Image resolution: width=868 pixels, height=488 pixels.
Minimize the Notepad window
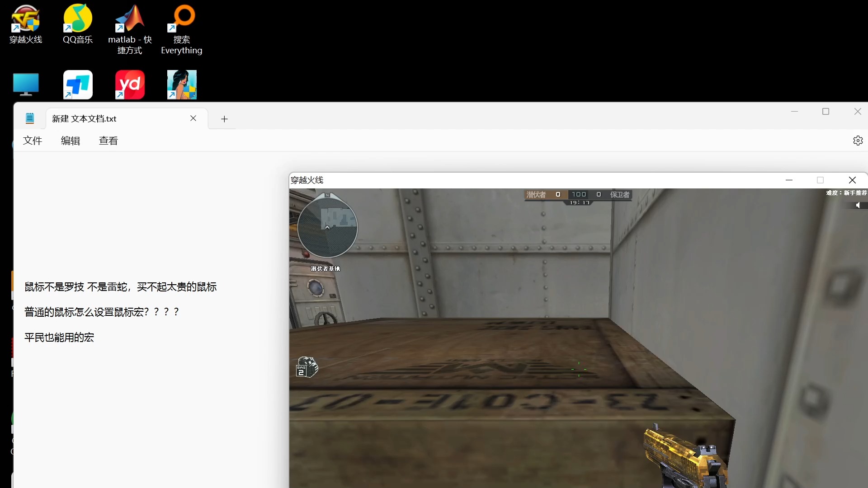pos(794,111)
